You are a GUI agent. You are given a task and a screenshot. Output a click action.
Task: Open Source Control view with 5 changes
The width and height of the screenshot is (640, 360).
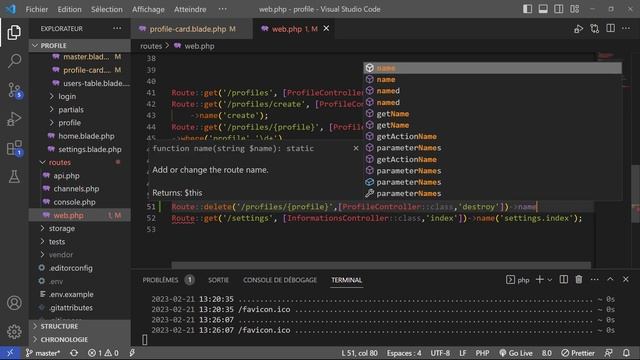coord(14,90)
